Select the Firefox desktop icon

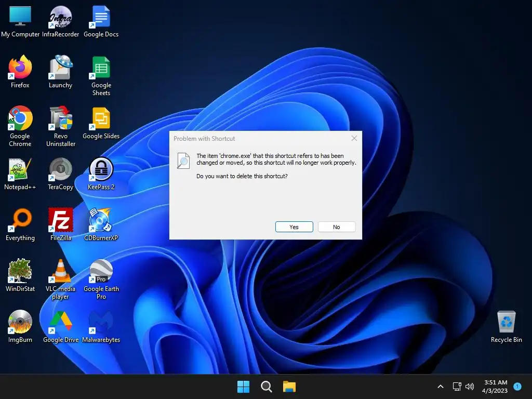20,72
